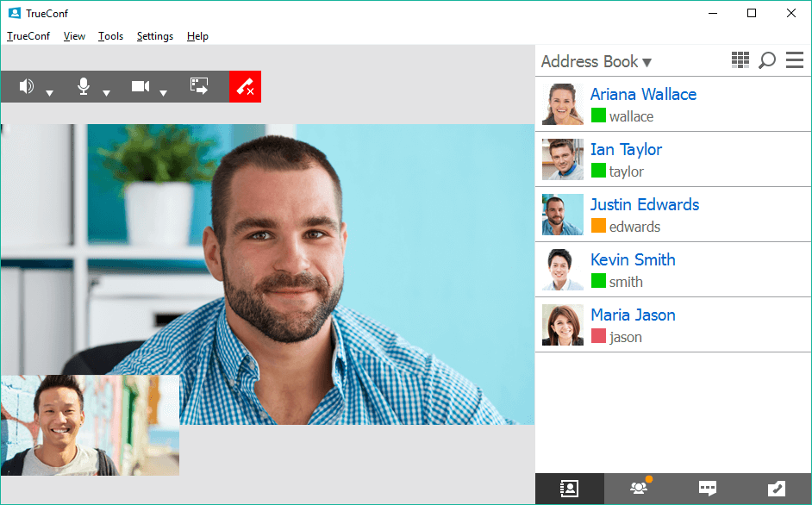Click the green status square beside taylor

coord(598,170)
